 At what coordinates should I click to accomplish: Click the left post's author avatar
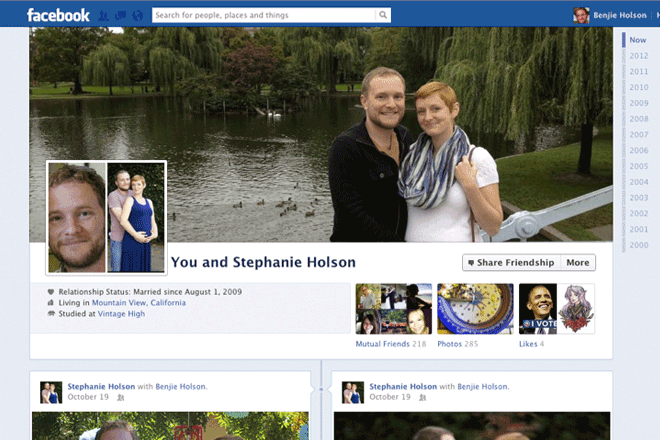click(x=50, y=391)
